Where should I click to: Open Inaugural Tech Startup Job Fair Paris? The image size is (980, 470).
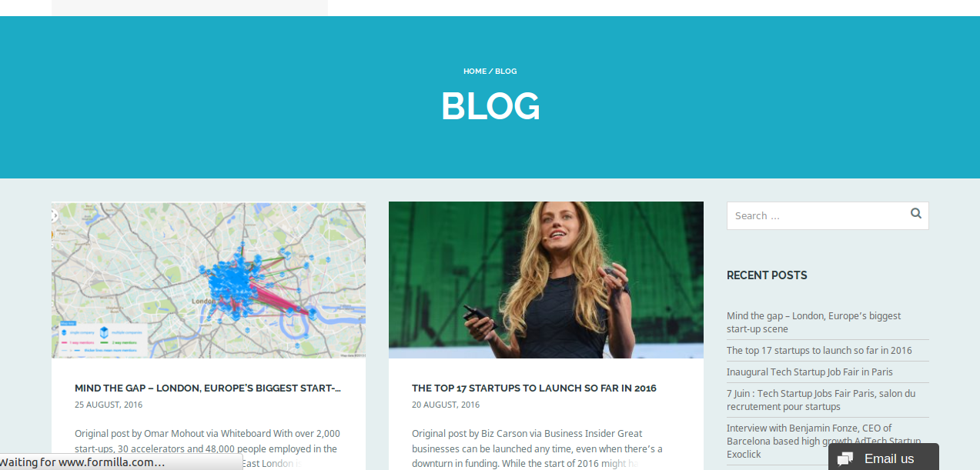coord(810,372)
